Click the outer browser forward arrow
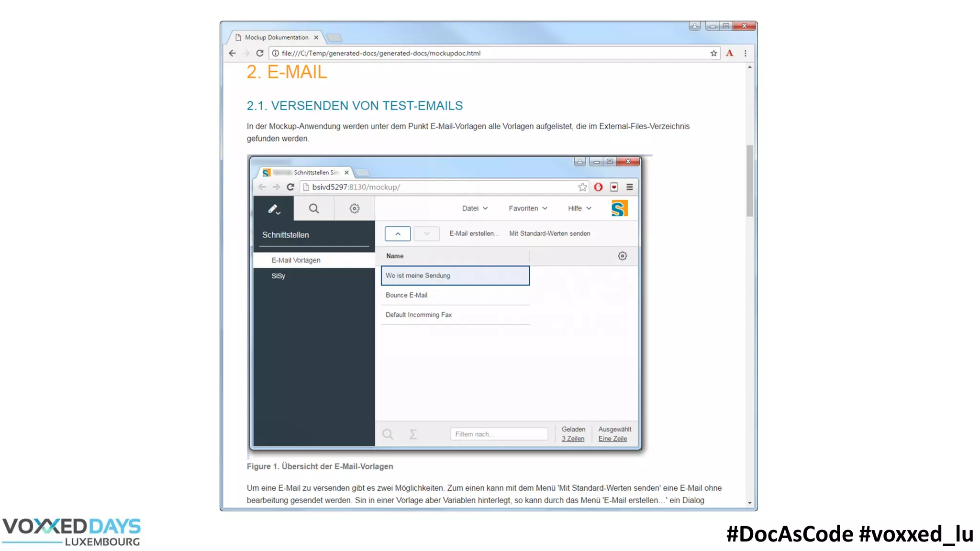980x551 pixels. coord(246,53)
